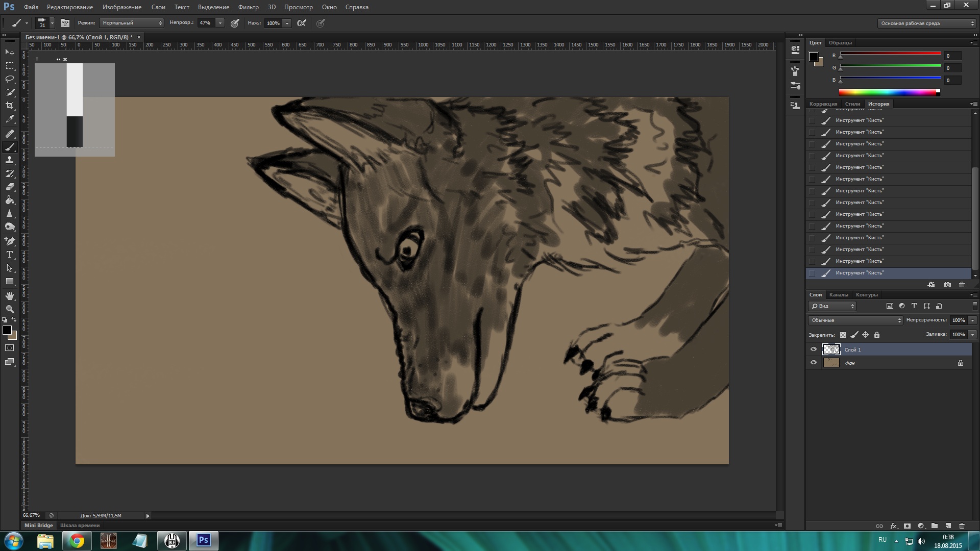Select the Pen tool
Image resolution: width=980 pixels, height=551 pixels.
coord(9,241)
